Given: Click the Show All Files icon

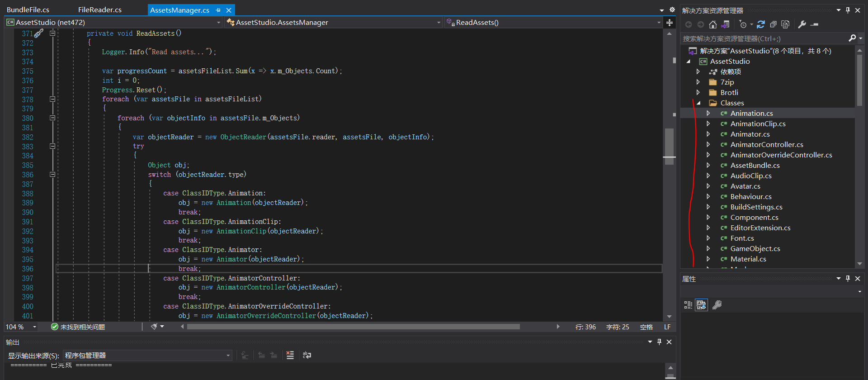Looking at the screenshot, I should click(785, 24).
